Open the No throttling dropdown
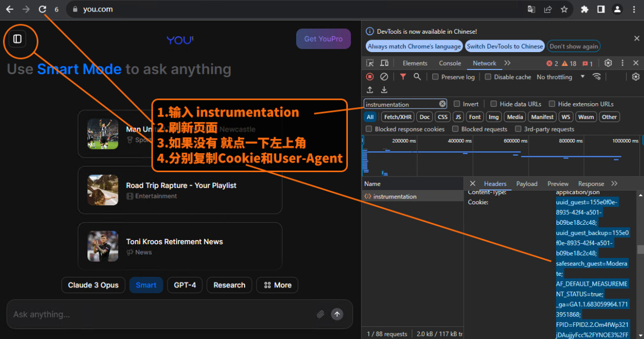The width and height of the screenshot is (644, 339). pos(560,77)
